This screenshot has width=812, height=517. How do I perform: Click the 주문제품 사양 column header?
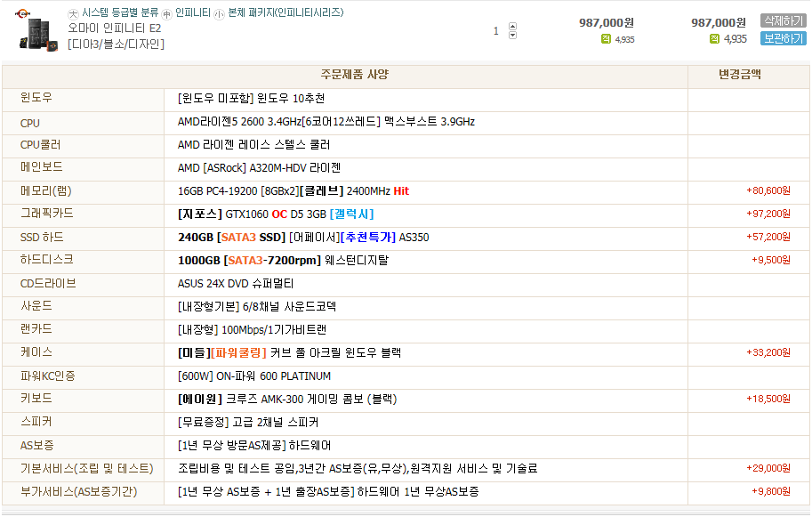click(354, 74)
